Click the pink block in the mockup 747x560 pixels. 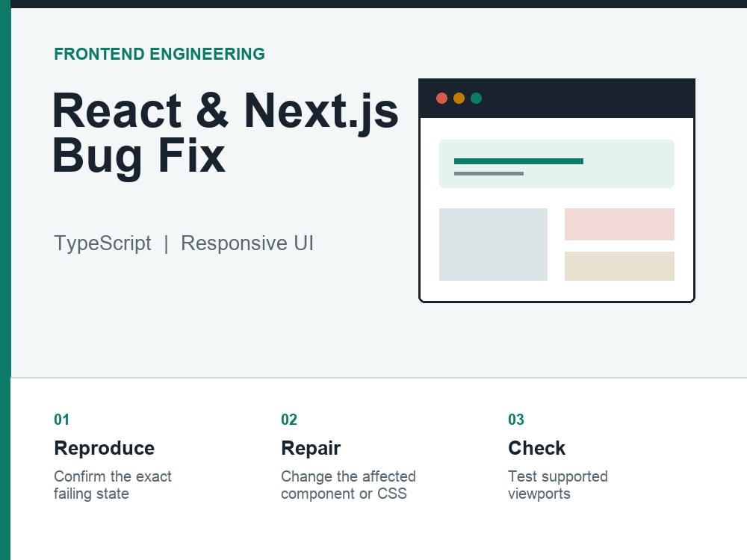click(619, 224)
